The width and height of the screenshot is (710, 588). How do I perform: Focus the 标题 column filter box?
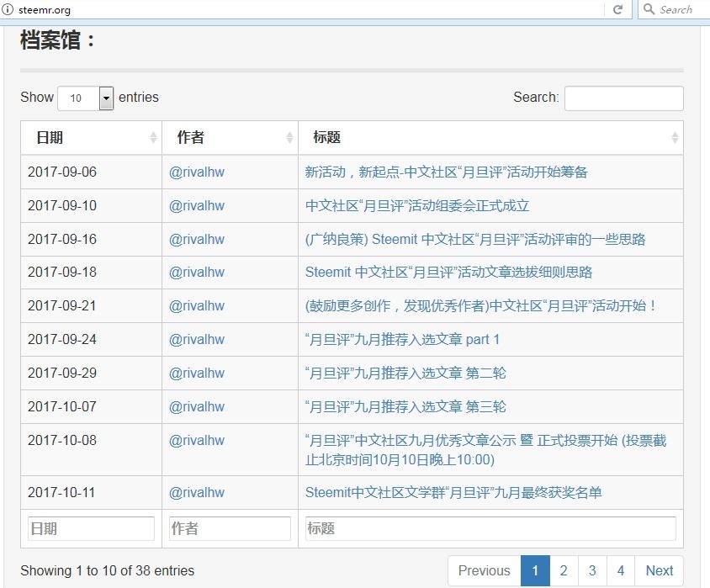click(x=490, y=528)
